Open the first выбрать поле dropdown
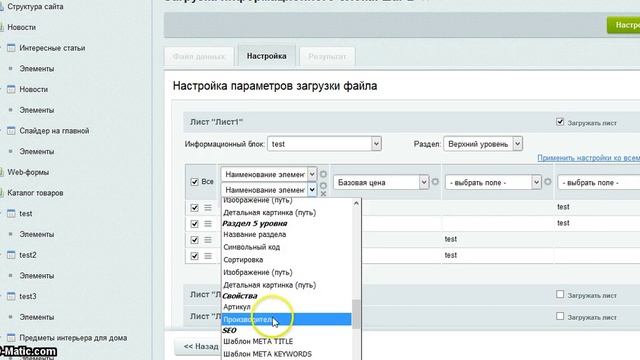 493,182
